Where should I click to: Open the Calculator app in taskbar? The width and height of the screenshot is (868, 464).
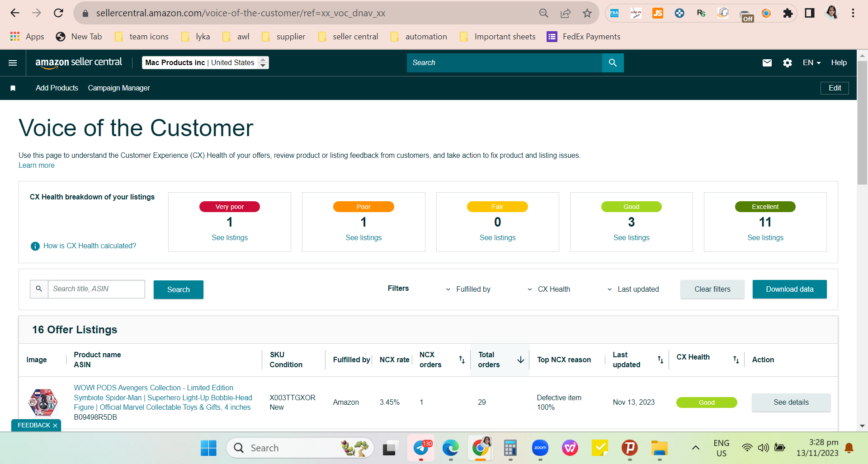510,448
